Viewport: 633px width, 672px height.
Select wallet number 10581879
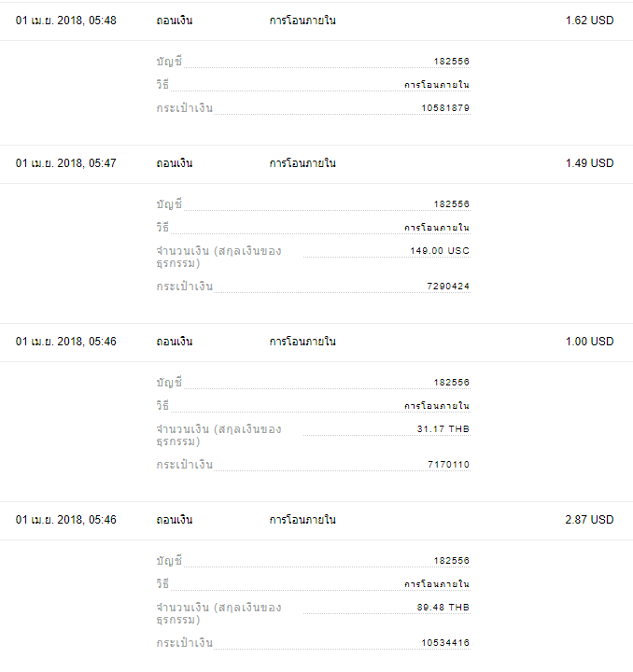[445, 108]
